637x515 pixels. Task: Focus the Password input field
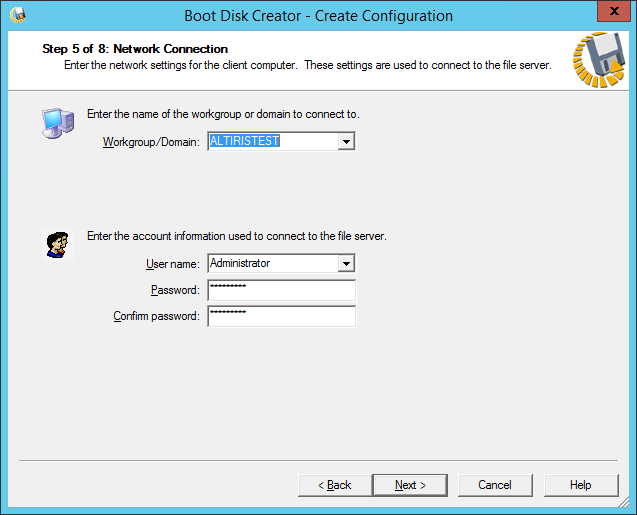point(281,290)
